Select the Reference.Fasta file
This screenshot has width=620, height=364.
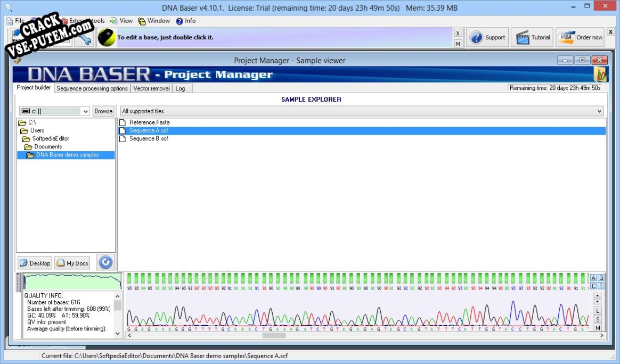click(149, 122)
